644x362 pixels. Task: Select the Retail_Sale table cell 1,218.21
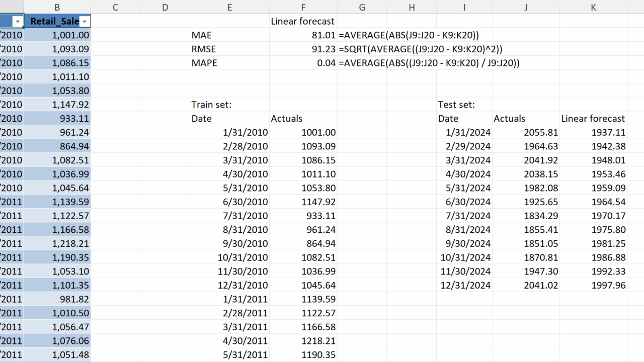click(57, 244)
